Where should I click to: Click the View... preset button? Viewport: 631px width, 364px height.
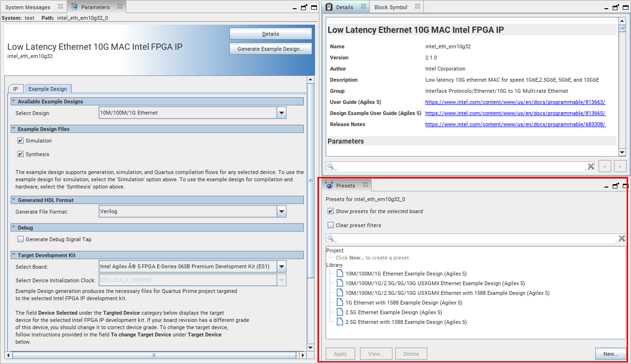click(376, 354)
